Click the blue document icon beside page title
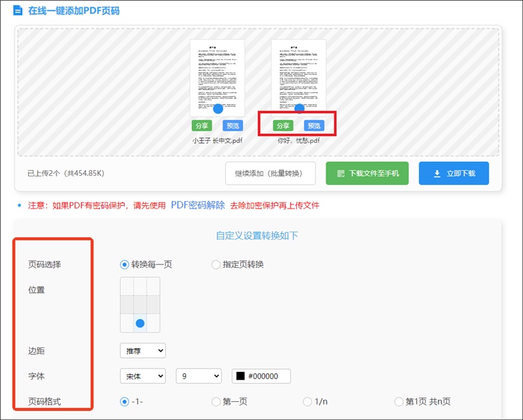The width and height of the screenshot is (523, 420). coord(17,10)
